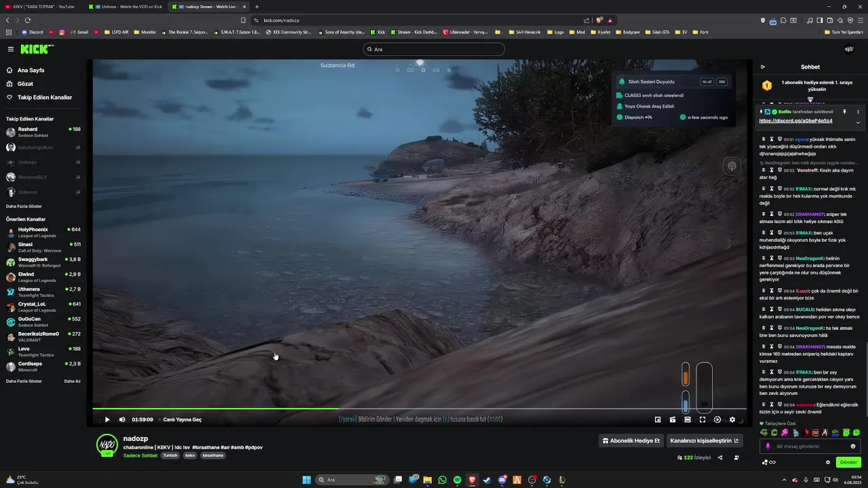Open HolyPhoenix recommended channel
This screenshot has width=868, height=488.
pyautogui.click(x=43, y=232)
